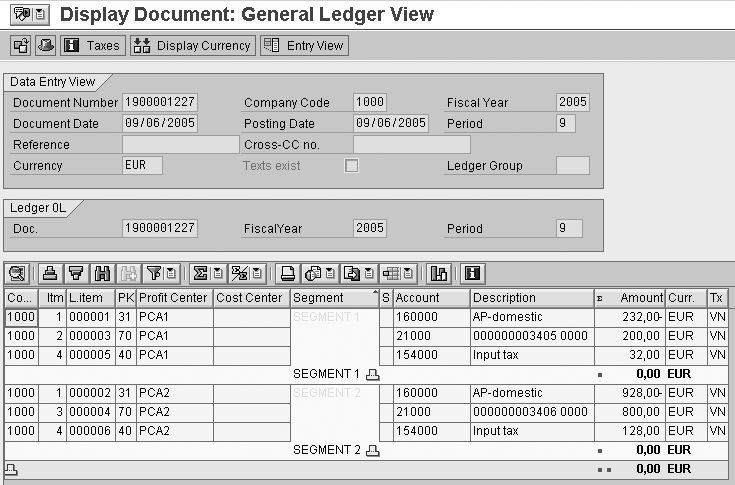Open the Layout selection dropdown arrow
Screen dimensions: 735x485
410,273
